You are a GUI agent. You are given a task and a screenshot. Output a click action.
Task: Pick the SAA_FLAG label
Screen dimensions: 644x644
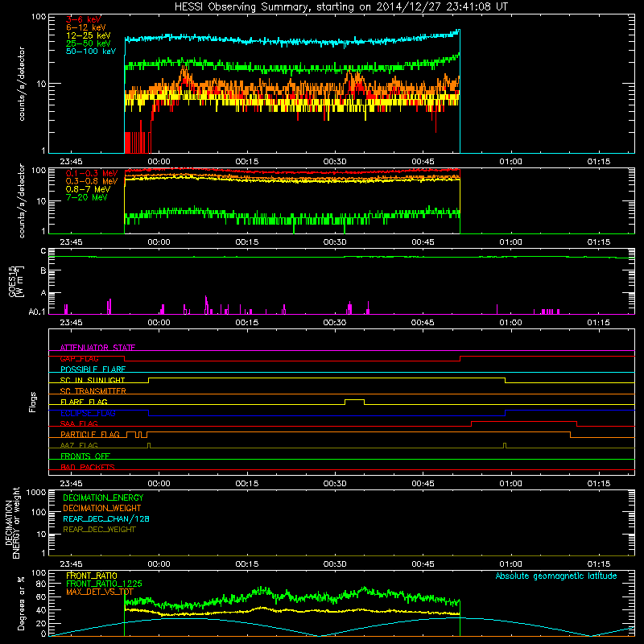79,423
